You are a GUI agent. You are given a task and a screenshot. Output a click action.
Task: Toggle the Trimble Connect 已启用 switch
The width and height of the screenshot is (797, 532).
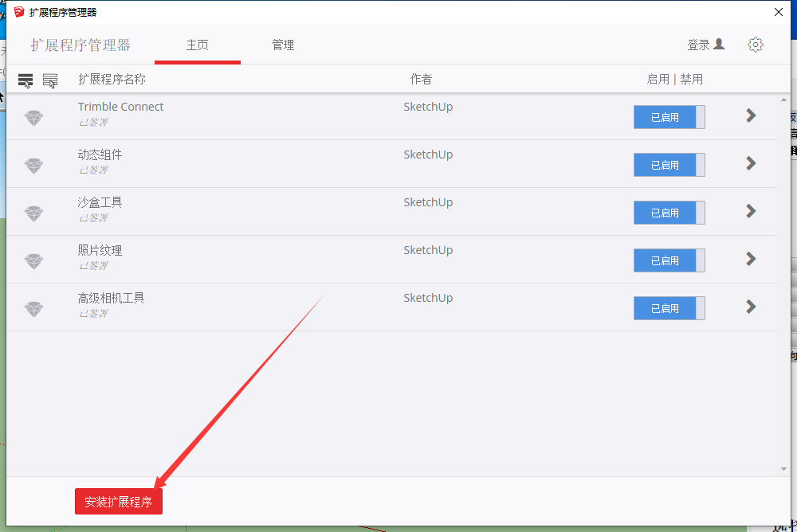(669, 117)
